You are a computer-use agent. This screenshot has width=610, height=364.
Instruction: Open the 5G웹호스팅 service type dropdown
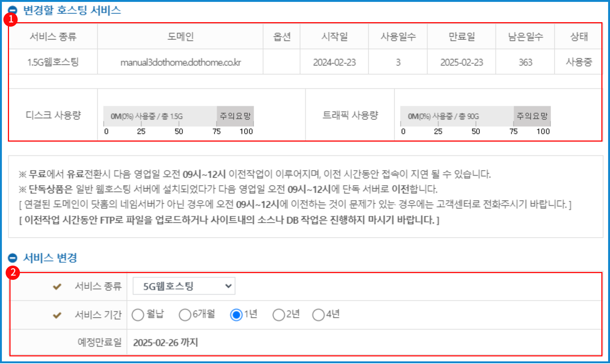pos(184,286)
